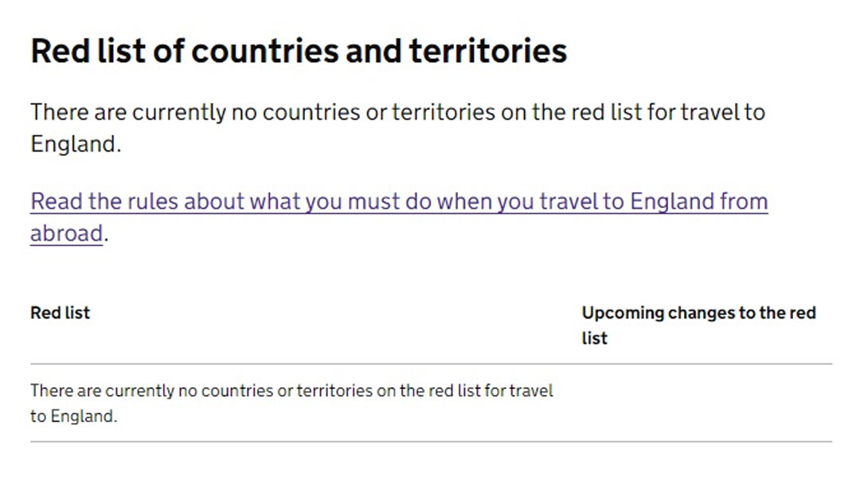This screenshot has width=868, height=478.
Task: Click the word 'abroad' in the link
Action: pos(66,233)
